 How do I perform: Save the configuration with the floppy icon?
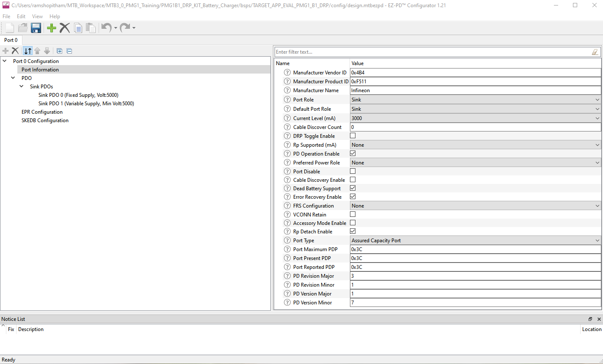(x=36, y=28)
